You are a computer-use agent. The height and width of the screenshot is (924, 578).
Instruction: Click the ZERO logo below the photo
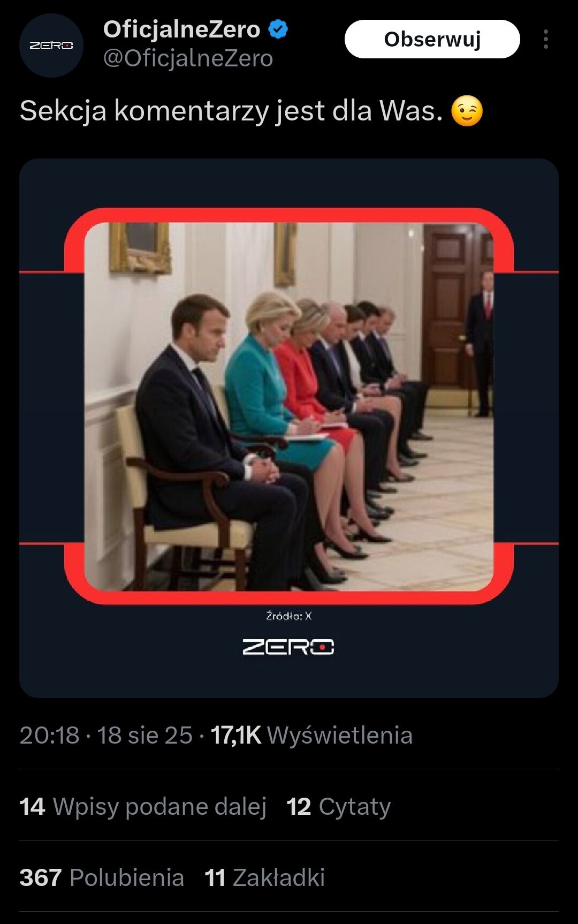(288, 647)
